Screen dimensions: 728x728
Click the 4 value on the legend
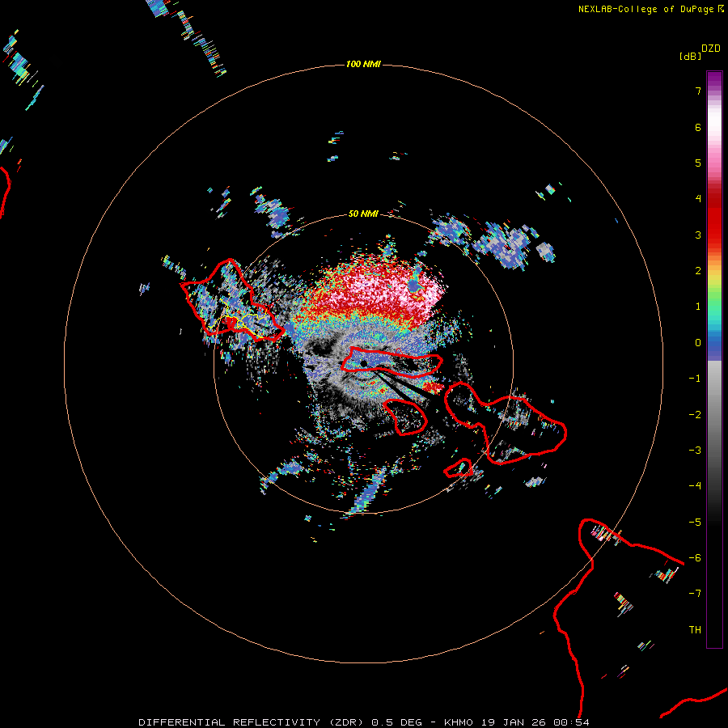[x=698, y=199]
